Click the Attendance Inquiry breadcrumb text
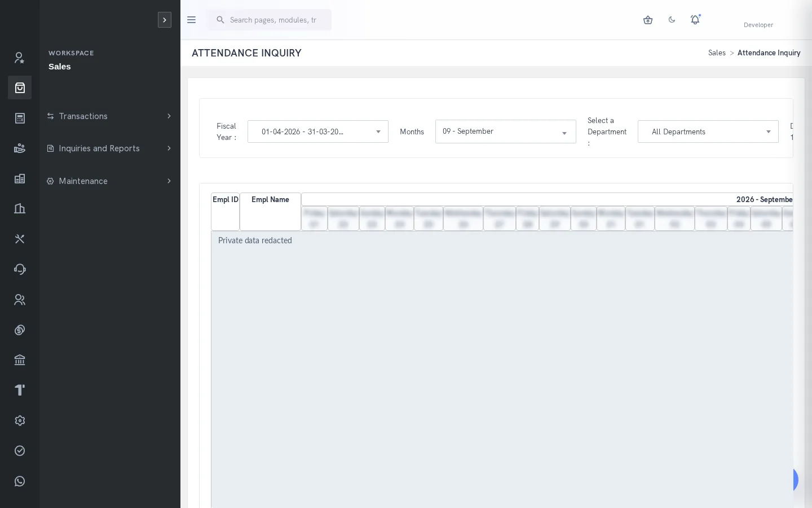This screenshot has height=508, width=812. point(769,53)
